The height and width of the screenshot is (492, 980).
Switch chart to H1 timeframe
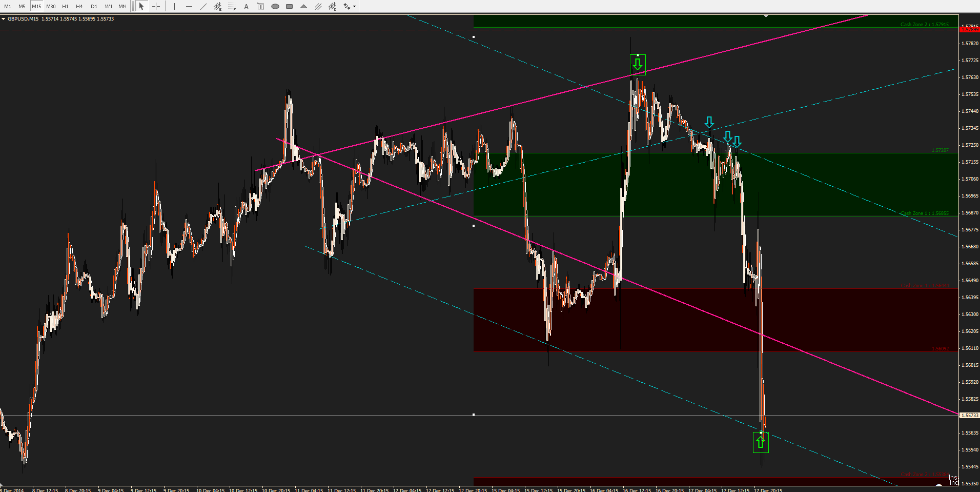coord(65,6)
